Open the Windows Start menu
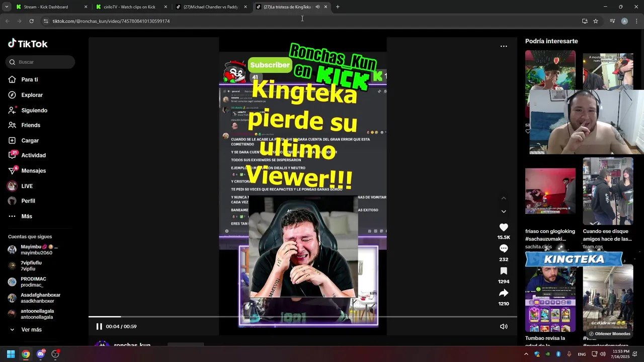The height and width of the screenshot is (362, 644). click(x=11, y=354)
